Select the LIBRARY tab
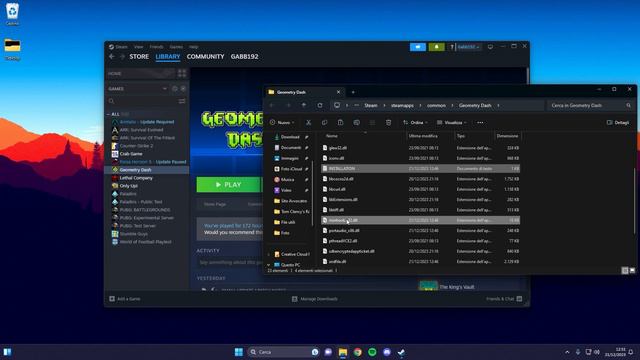 168,57
